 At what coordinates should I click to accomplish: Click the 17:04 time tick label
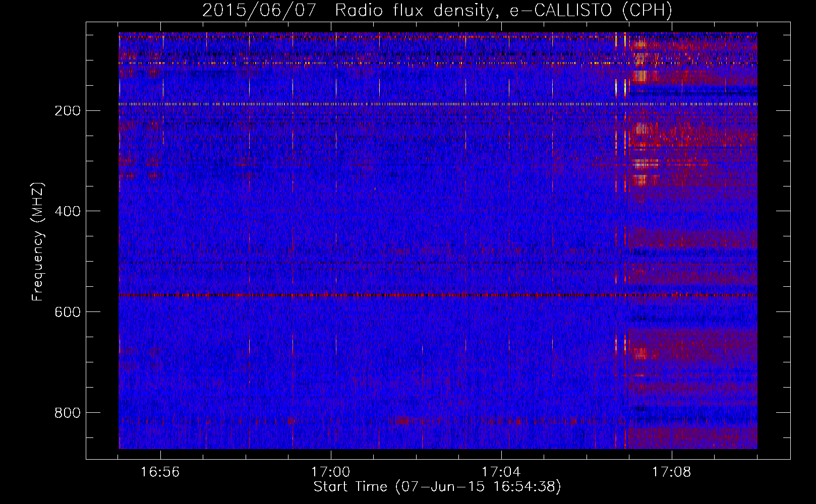click(501, 472)
